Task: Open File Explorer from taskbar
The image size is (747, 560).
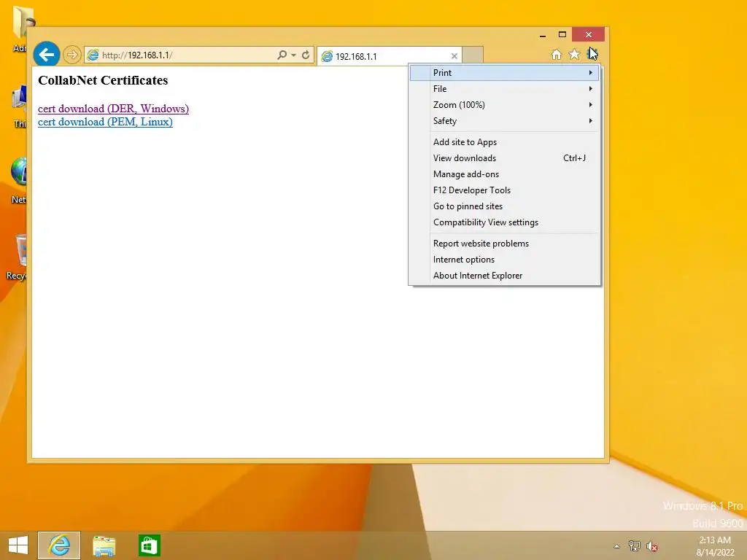Action: (x=104, y=545)
